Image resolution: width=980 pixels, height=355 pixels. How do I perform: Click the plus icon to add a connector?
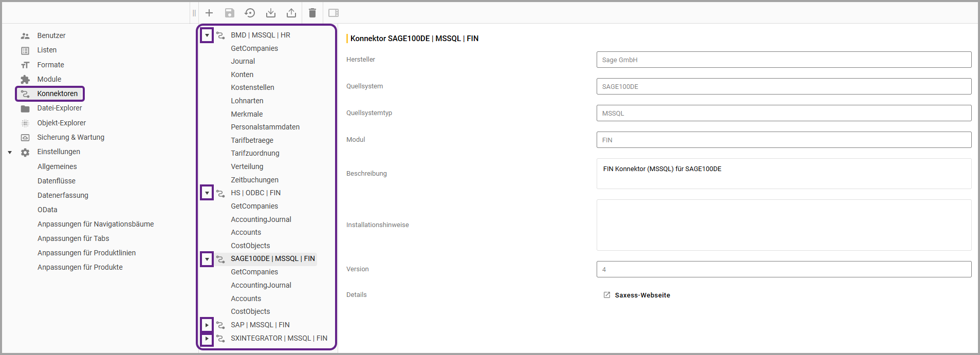pyautogui.click(x=209, y=13)
